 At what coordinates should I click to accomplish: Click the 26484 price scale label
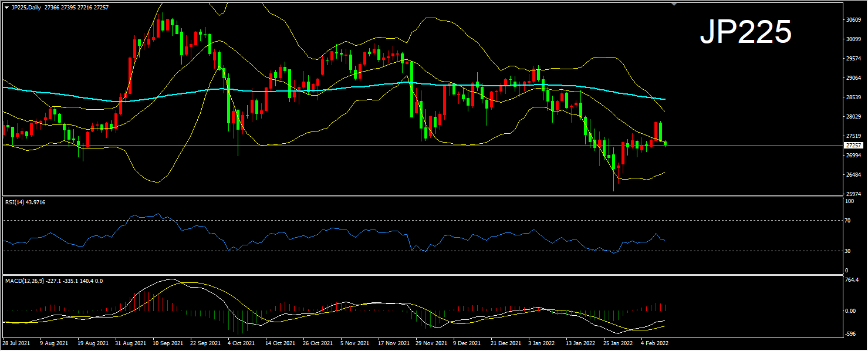[x=853, y=175]
